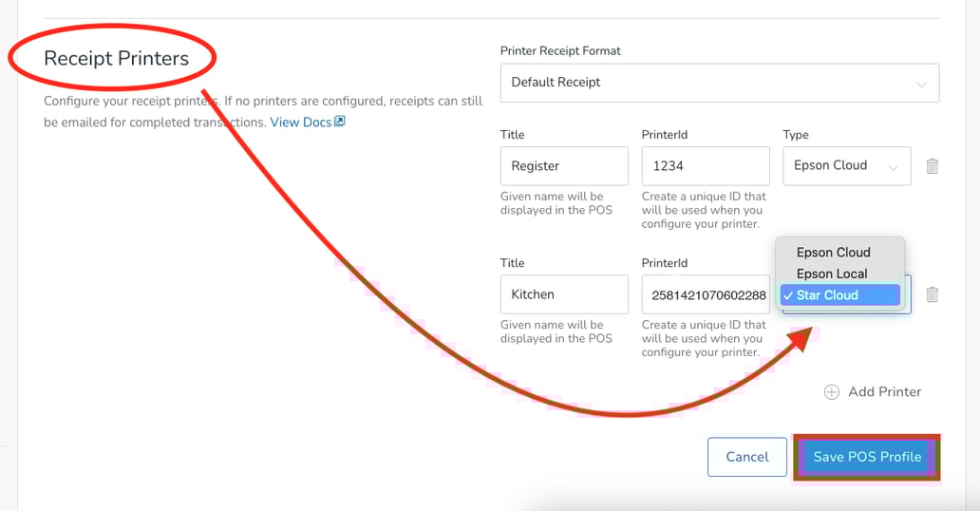The height and width of the screenshot is (511, 980).
Task: Delete the Register printer with trash icon
Action: tap(932, 166)
